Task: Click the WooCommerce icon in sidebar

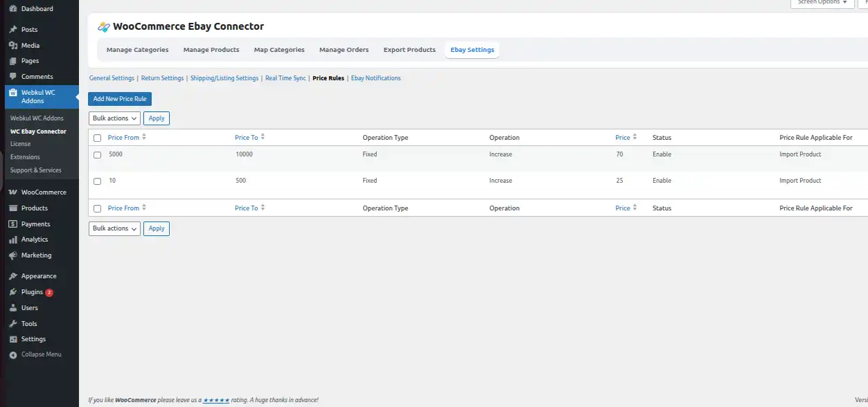Action: click(13, 192)
